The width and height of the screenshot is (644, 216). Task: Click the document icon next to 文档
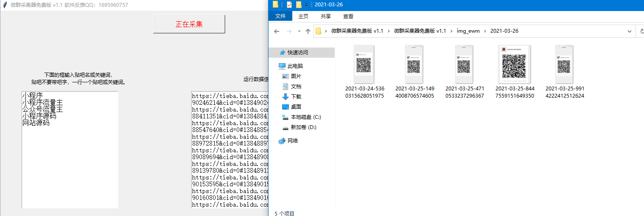[x=286, y=87]
